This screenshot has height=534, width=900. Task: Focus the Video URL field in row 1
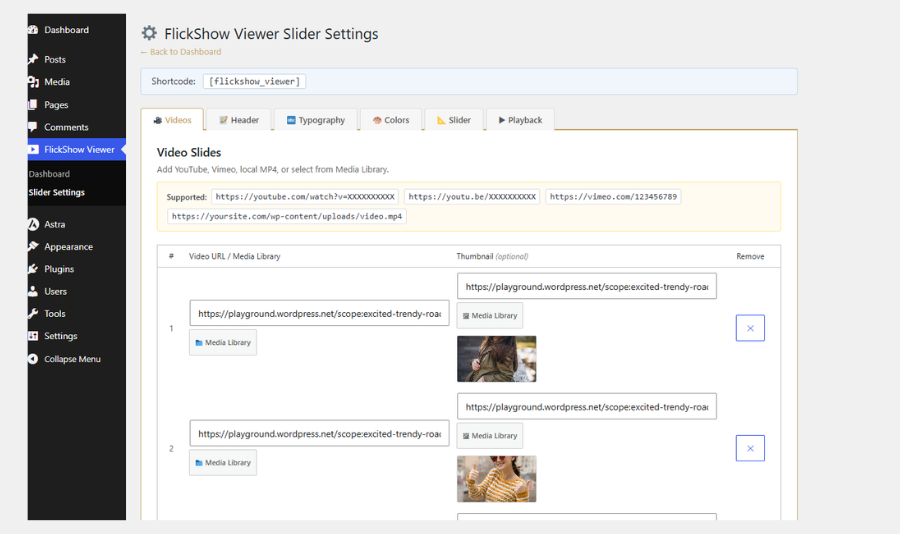click(x=319, y=314)
